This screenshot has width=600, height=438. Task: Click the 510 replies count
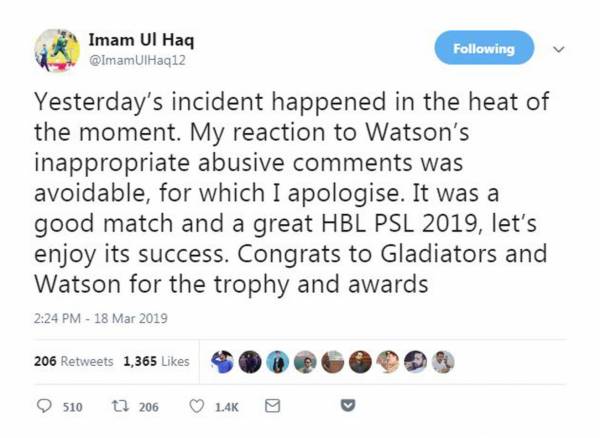point(73,407)
